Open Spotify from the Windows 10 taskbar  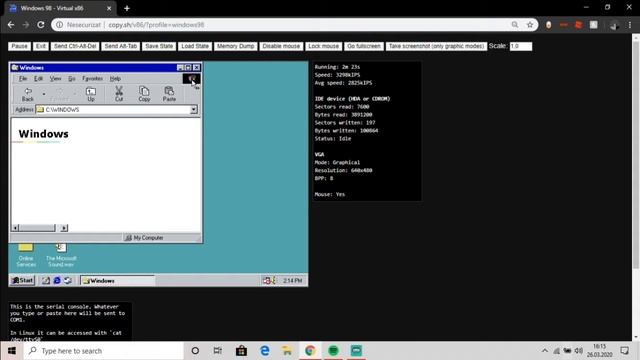[333, 351]
